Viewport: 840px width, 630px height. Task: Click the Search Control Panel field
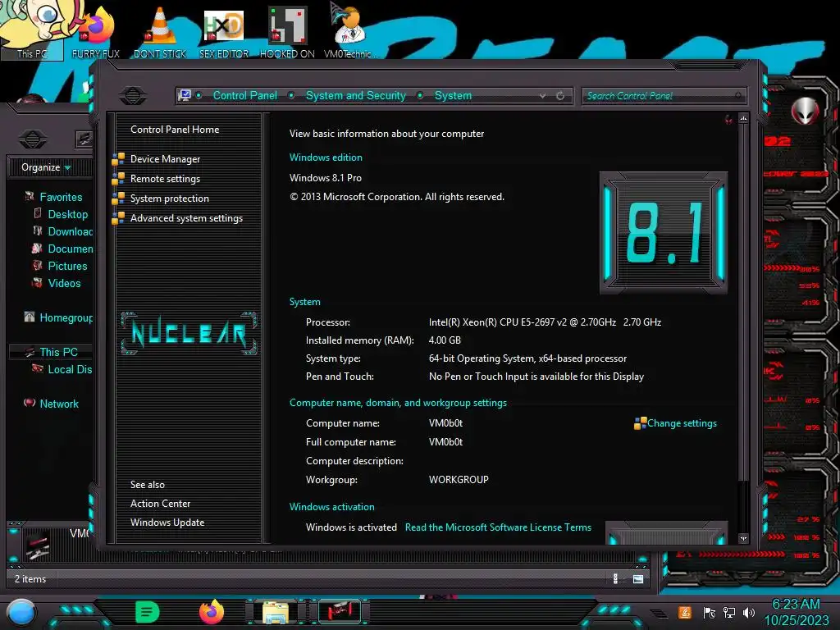(x=664, y=96)
